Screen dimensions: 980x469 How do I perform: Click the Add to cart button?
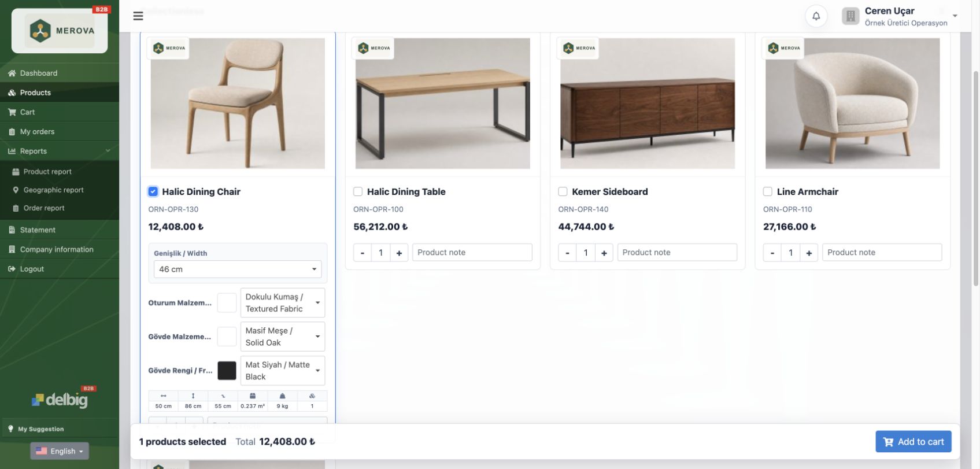click(914, 442)
